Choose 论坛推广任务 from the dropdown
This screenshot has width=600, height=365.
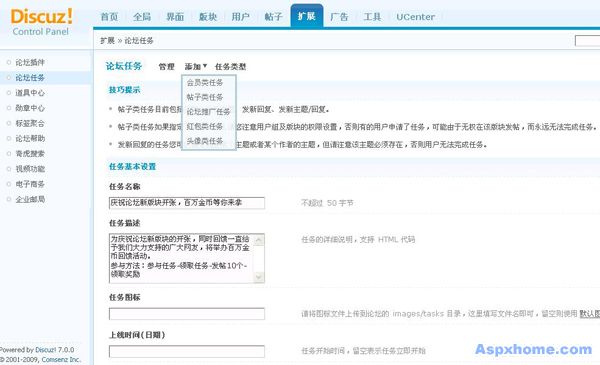point(209,112)
